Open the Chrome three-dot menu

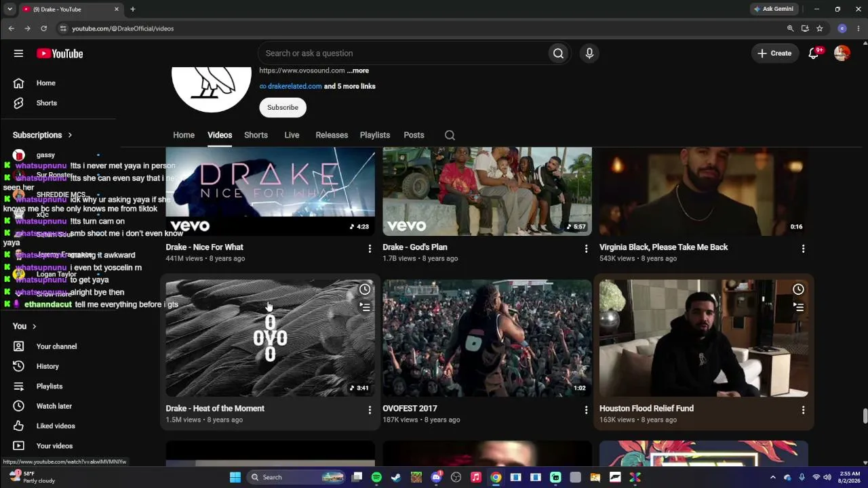(859, 28)
